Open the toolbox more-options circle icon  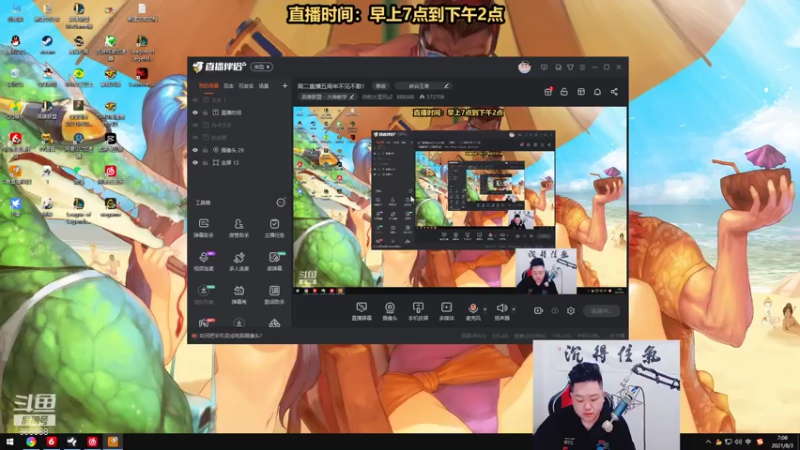281,203
